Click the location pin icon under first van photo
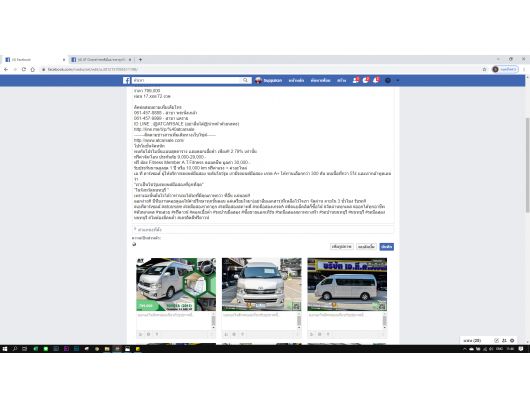530x410 pixels. (157, 334)
